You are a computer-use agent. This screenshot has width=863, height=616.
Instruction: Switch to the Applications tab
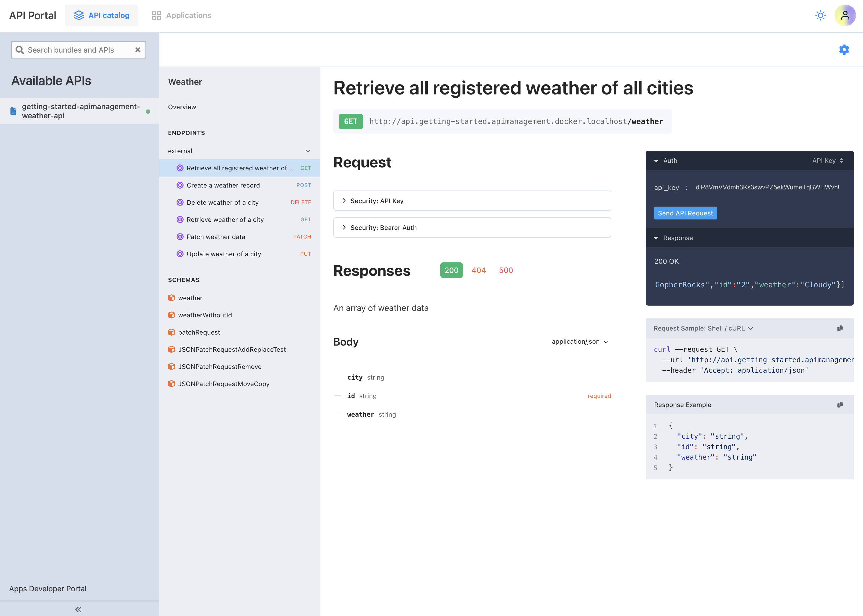pos(181,16)
